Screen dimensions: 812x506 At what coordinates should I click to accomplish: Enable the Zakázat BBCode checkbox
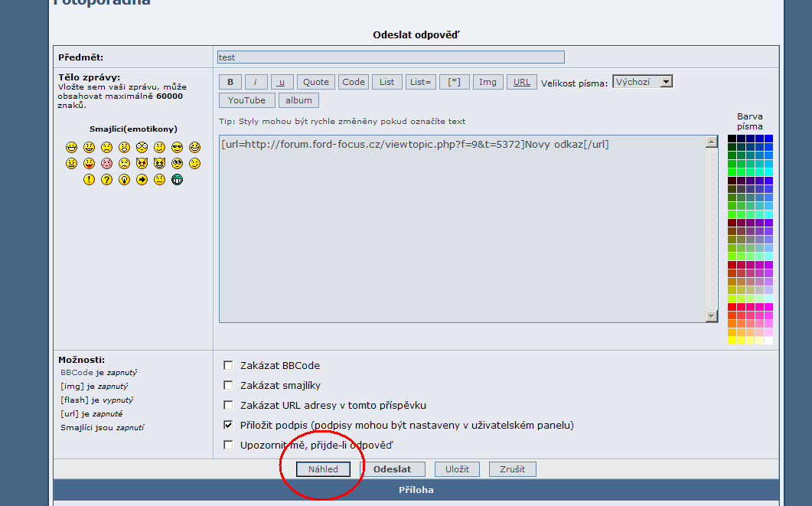228,365
